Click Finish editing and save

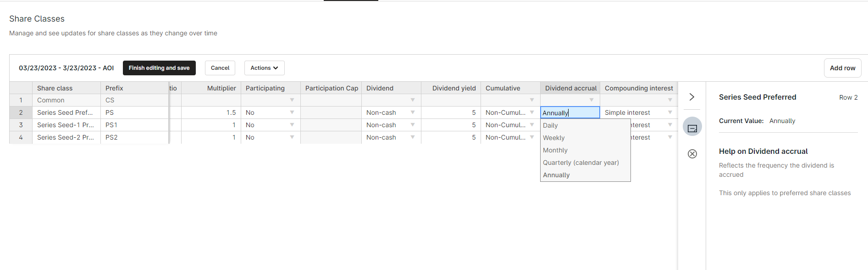(x=159, y=68)
